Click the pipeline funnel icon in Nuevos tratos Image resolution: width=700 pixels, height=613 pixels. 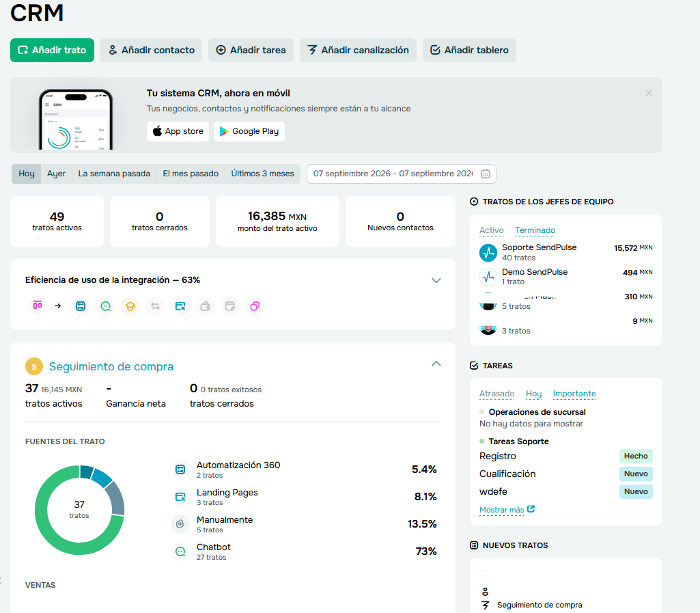coord(486,605)
